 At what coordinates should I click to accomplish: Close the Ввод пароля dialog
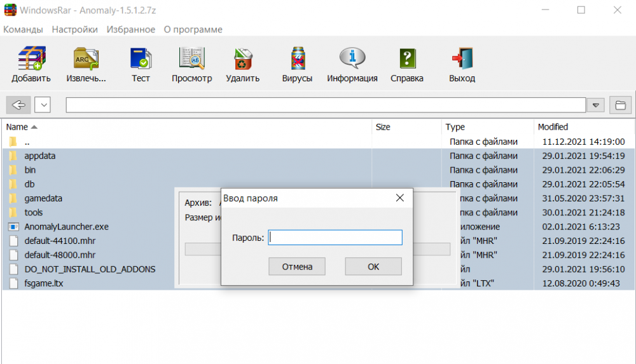pos(400,198)
